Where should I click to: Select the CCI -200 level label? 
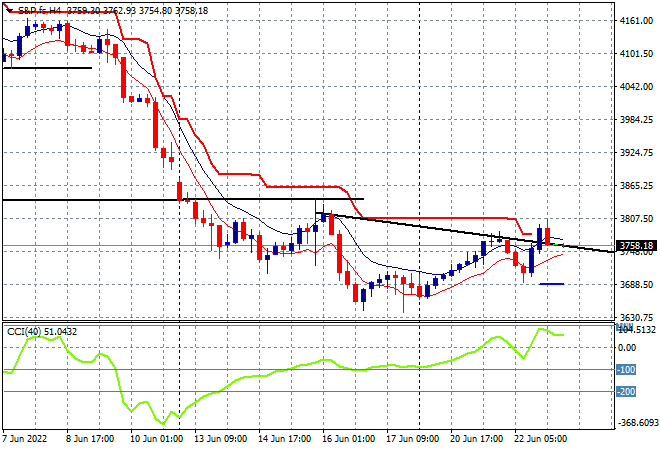tap(626, 391)
